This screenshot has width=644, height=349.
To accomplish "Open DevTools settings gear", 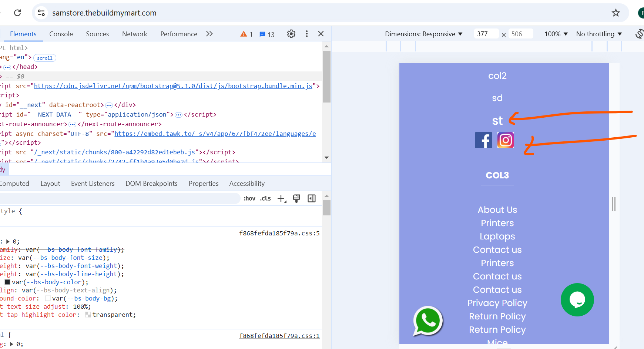I will [x=291, y=34].
